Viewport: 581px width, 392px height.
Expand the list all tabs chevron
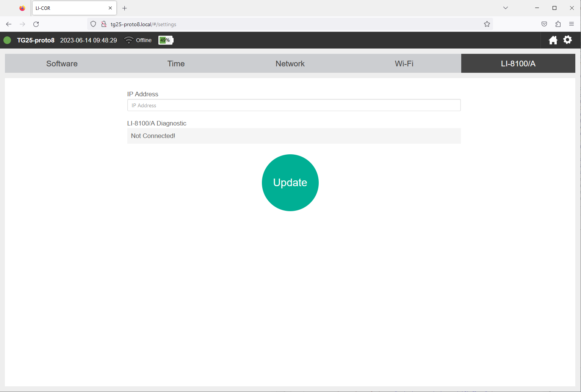pos(506,8)
